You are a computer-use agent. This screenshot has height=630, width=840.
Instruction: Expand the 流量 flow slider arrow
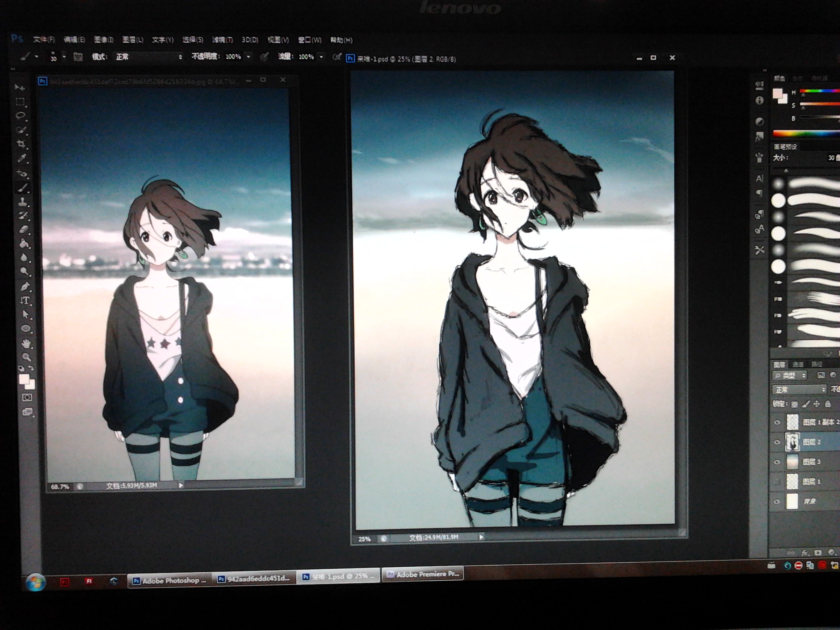click(321, 57)
